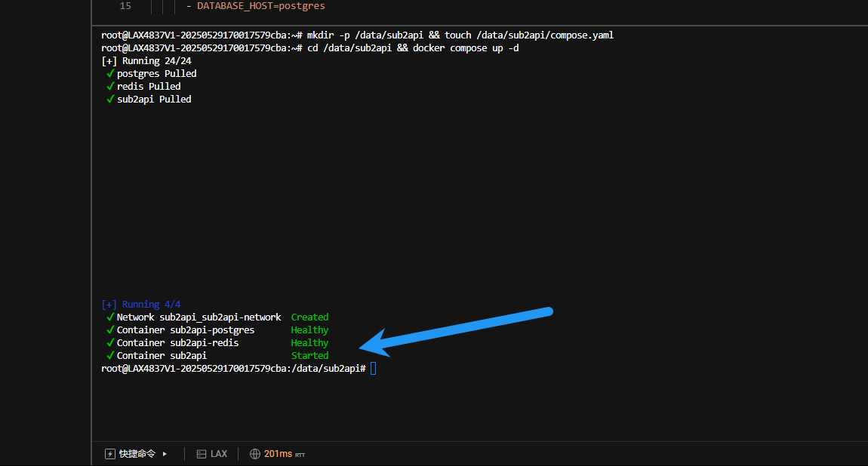The height and width of the screenshot is (466, 868).
Task: Focus the terminal cursor at the prompt
Action: click(x=373, y=368)
